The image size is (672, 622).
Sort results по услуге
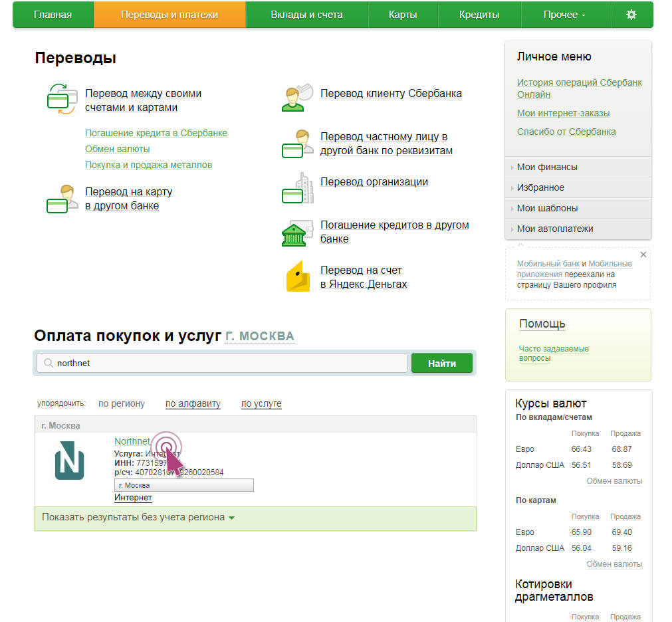click(261, 403)
